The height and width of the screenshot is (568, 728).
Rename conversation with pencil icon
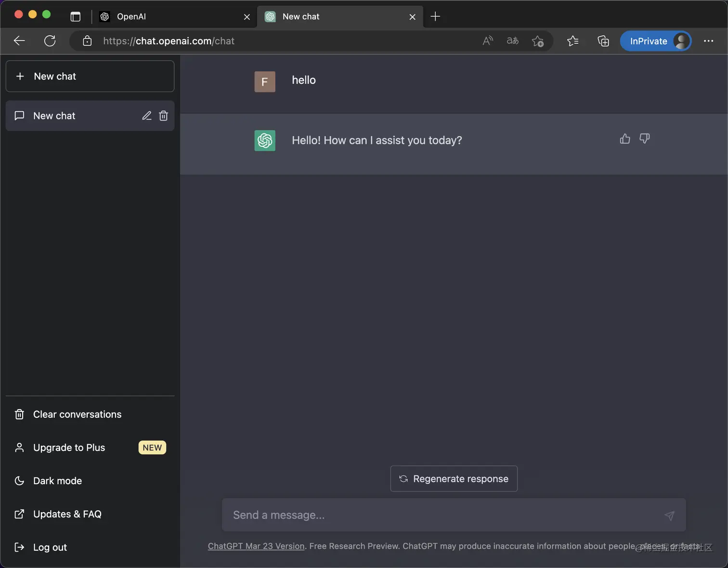(147, 116)
